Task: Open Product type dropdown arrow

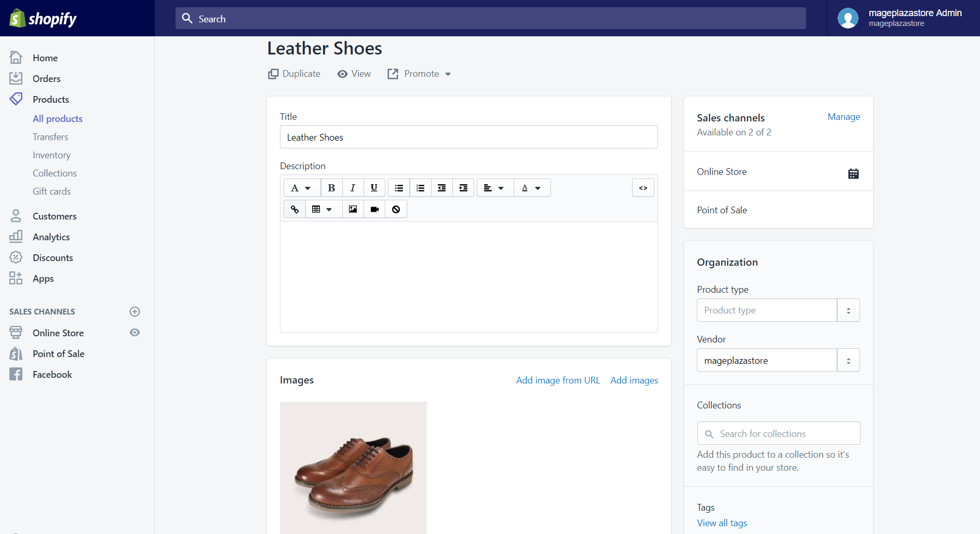Action: pos(848,310)
